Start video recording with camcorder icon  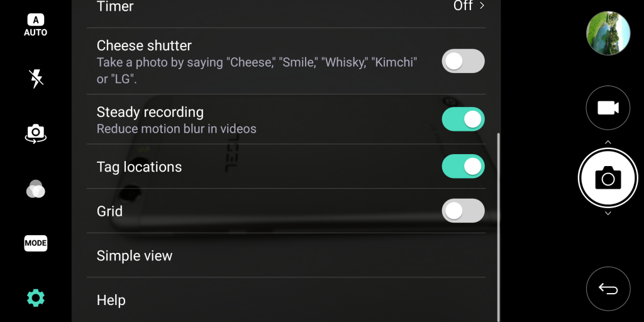point(608,108)
